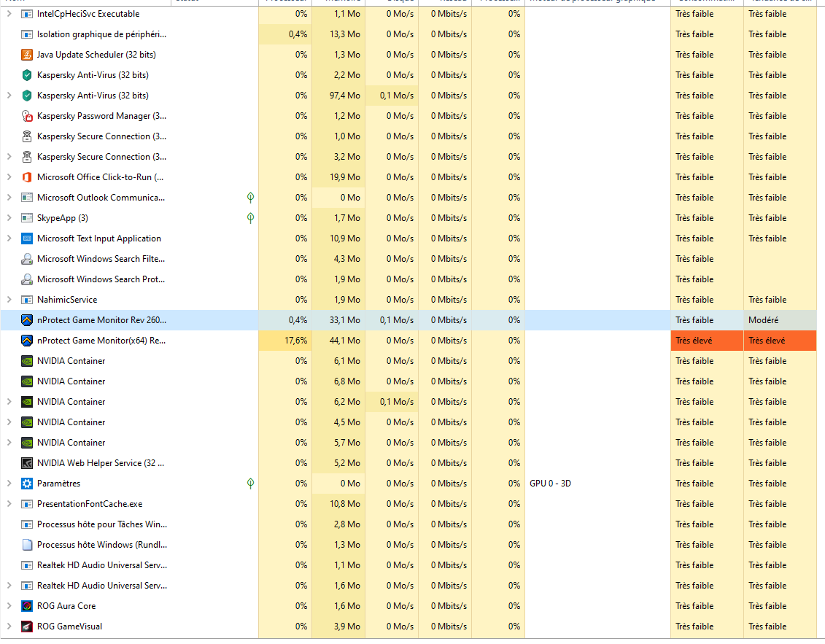Click the ROG Aura Core icon

27,606
